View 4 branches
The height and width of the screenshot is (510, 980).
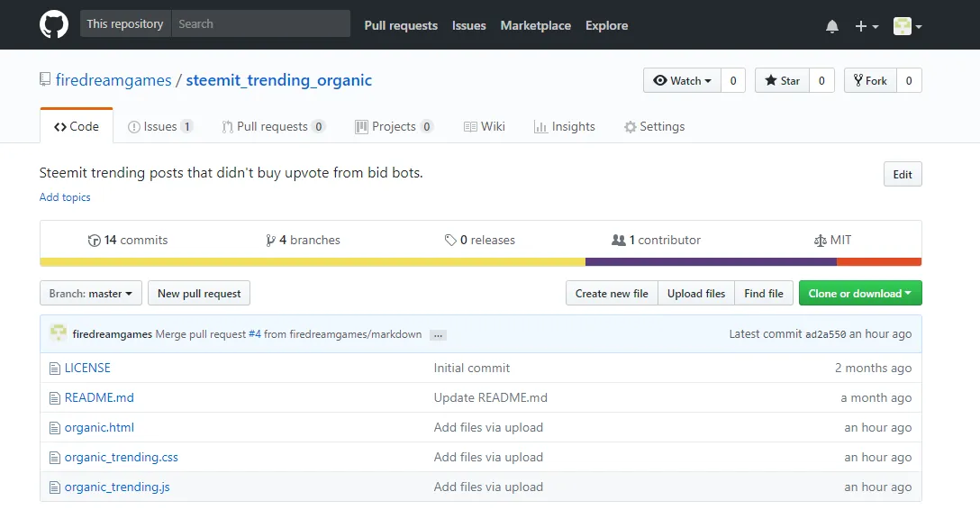[x=304, y=240]
